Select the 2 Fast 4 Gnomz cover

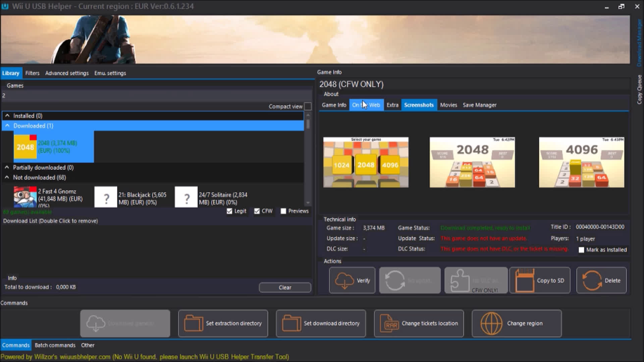click(x=25, y=197)
